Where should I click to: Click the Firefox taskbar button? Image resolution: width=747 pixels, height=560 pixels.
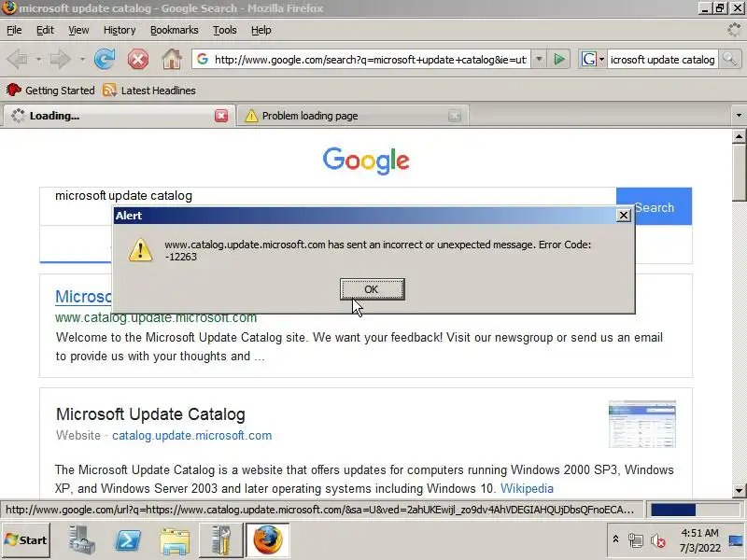coord(268,540)
